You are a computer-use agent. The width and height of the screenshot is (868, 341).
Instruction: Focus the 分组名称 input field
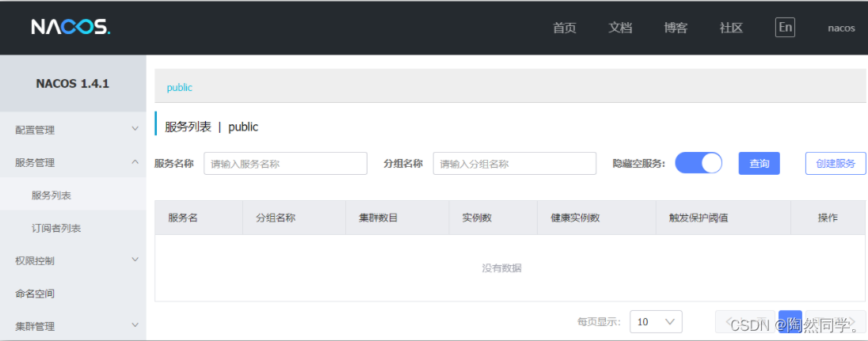click(514, 164)
